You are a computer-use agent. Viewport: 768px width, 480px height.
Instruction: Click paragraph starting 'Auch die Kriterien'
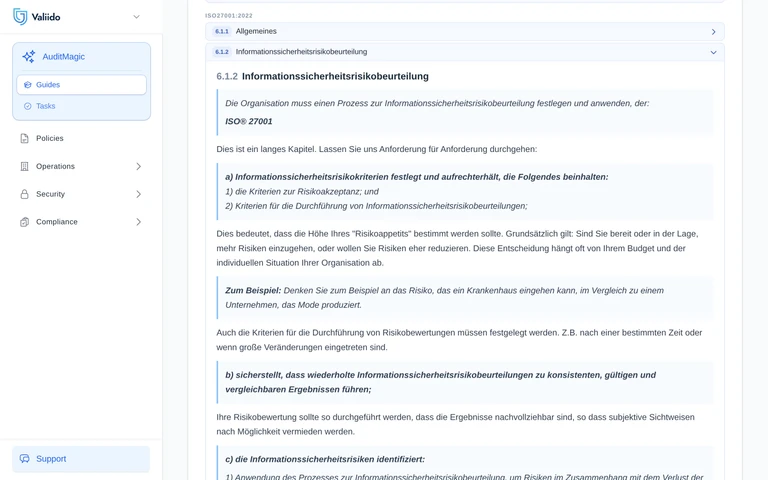(x=459, y=340)
